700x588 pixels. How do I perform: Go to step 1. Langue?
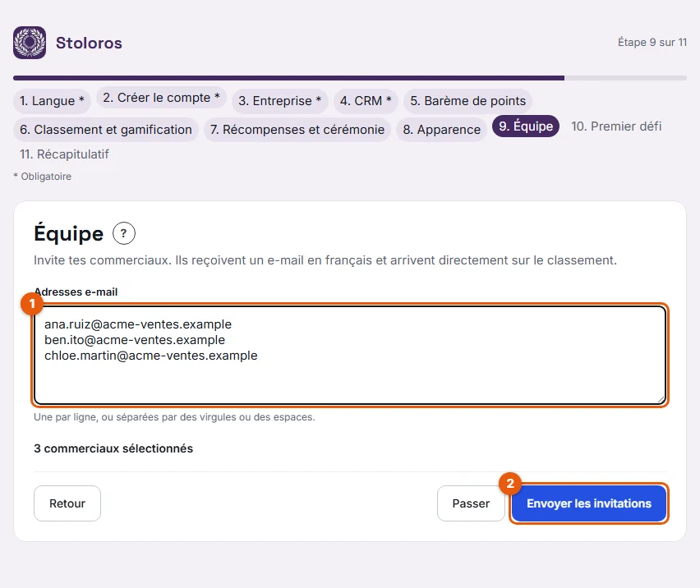pyautogui.click(x=52, y=101)
